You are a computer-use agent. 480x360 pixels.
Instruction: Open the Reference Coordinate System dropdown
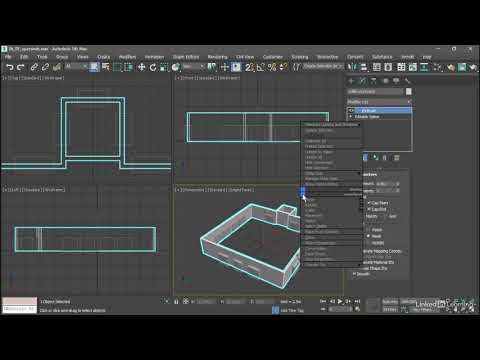tap(193, 67)
